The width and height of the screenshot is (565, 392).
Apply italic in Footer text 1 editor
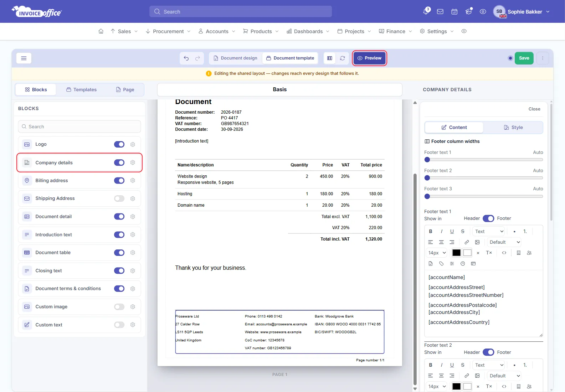[x=441, y=231]
